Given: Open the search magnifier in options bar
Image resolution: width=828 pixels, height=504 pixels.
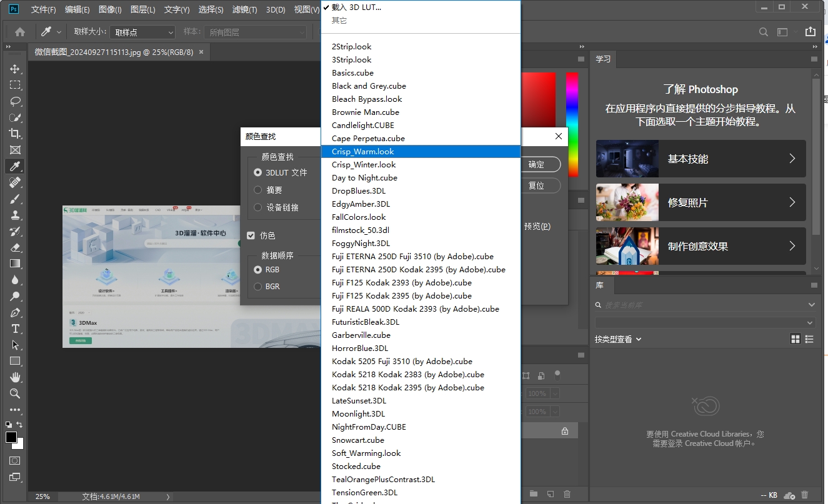Looking at the screenshot, I should [764, 32].
